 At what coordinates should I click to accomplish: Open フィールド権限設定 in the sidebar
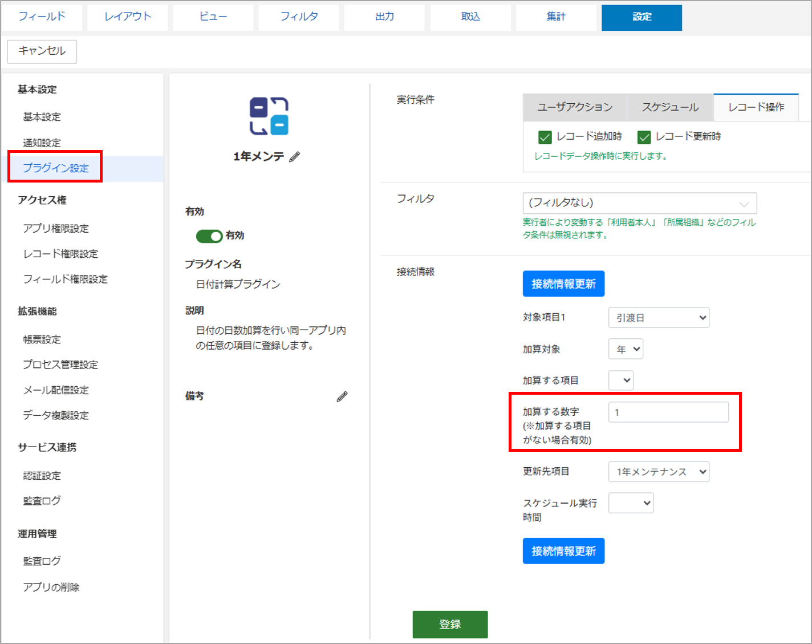point(65,279)
